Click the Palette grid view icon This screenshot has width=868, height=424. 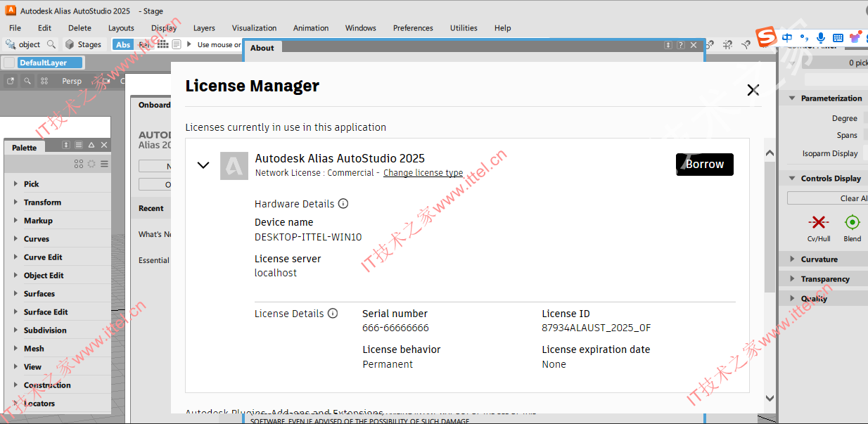pyautogui.click(x=79, y=164)
